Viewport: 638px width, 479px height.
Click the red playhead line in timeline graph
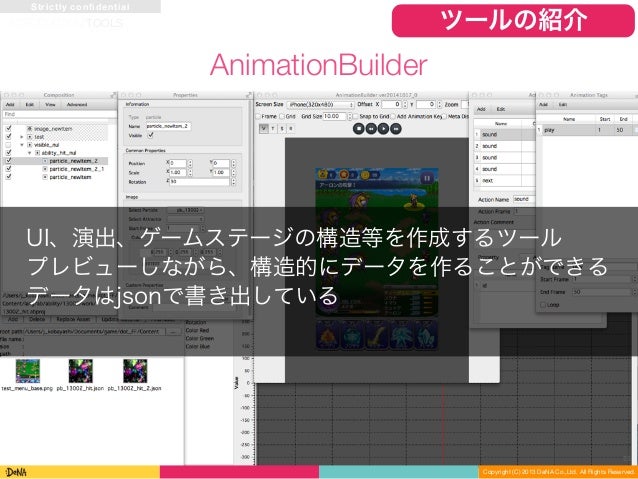(443, 423)
